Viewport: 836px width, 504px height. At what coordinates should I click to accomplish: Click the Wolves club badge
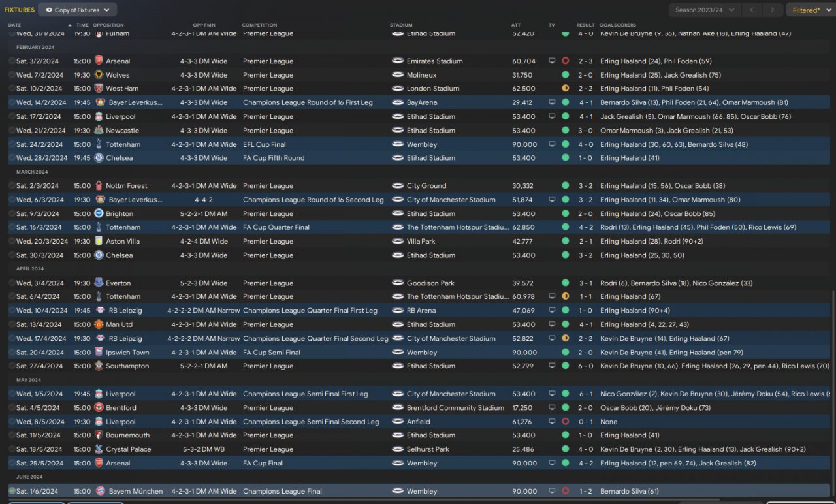pyautogui.click(x=99, y=75)
